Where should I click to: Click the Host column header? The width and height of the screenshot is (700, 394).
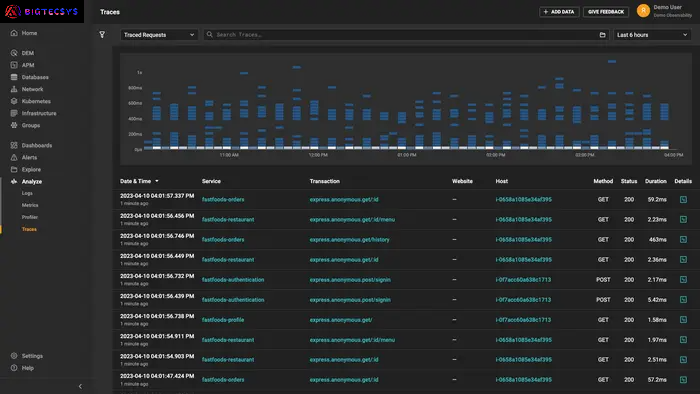pos(501,181)
